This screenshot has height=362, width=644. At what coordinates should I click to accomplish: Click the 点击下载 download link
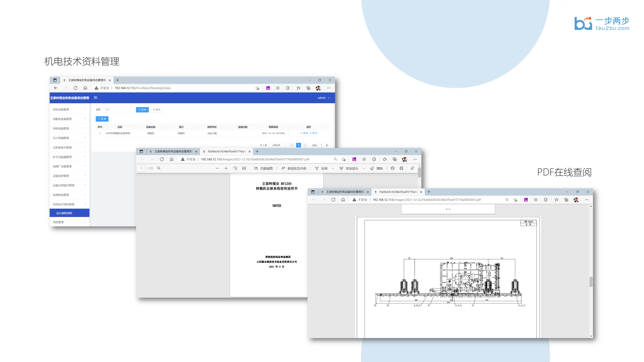click(x=212, y=133)
